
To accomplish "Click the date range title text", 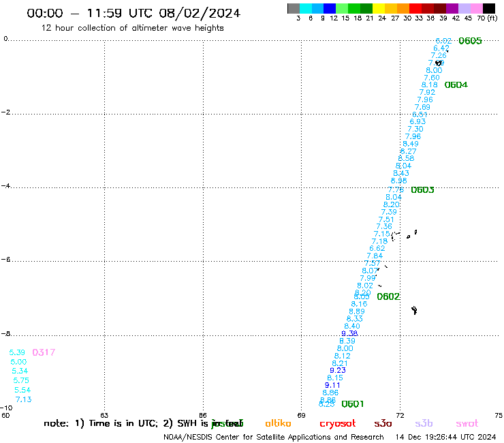I will tap(133, 14).
